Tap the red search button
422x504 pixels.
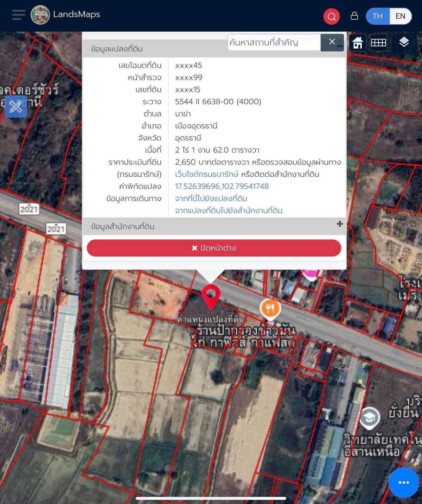331,16
